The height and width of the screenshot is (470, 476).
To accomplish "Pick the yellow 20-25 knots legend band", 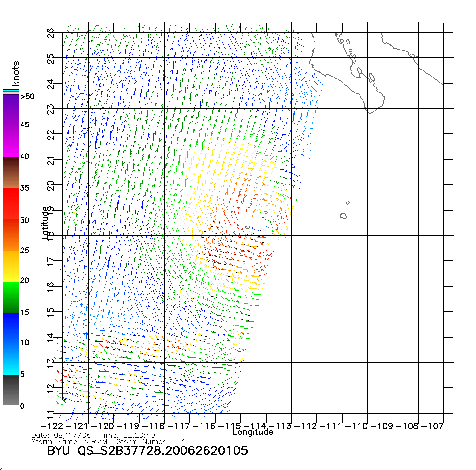I will pos(11,266).
